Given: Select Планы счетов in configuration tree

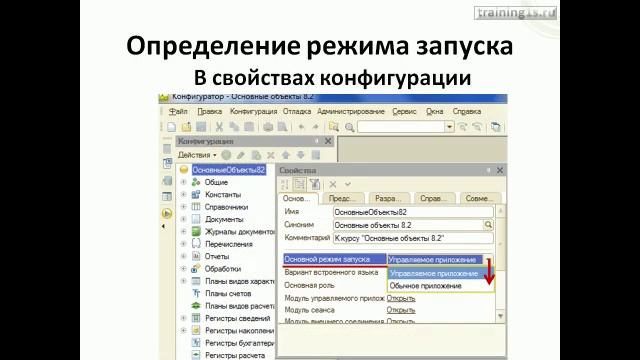Looking at the screenshot, I should tap(228, 293).
